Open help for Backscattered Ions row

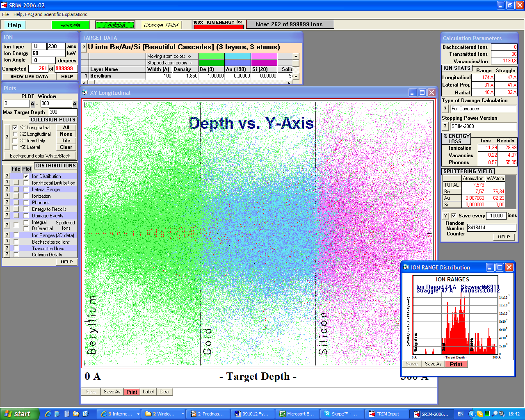(x=7, y=242)
